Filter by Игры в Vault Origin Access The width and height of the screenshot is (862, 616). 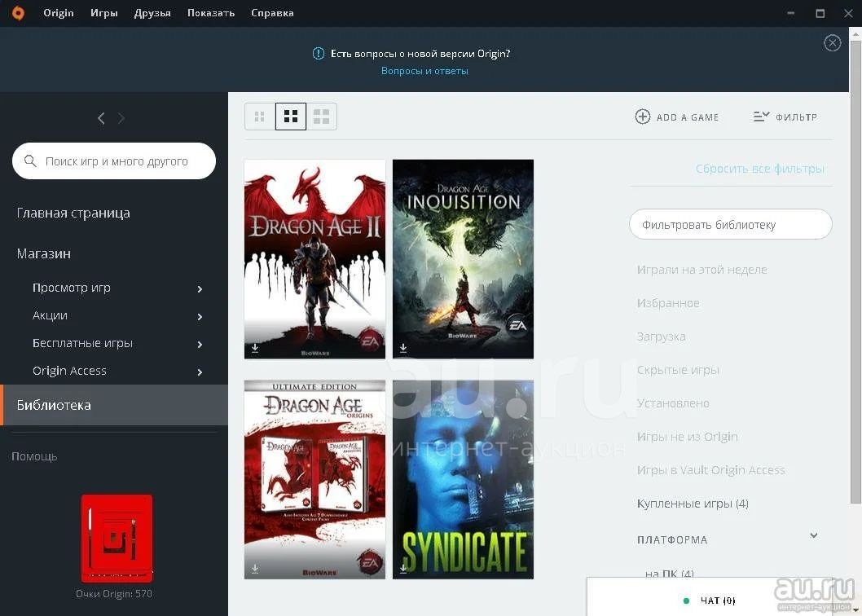(x=710, y=470)
